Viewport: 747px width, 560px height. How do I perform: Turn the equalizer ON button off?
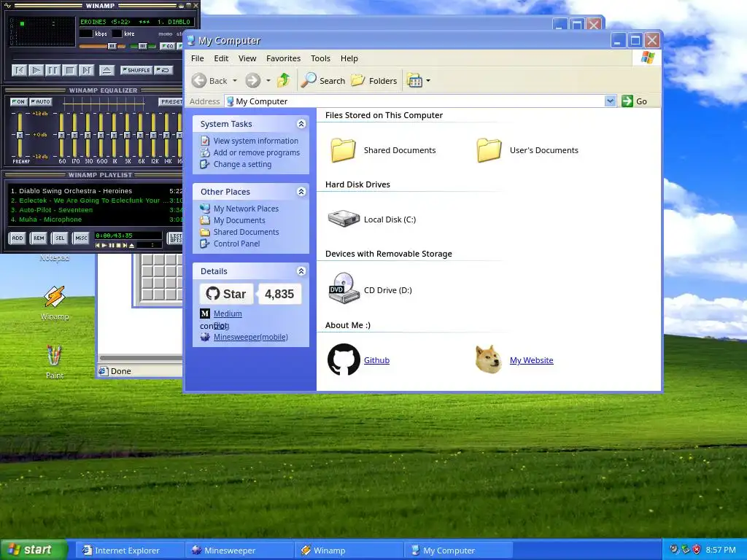pos(18,102)
